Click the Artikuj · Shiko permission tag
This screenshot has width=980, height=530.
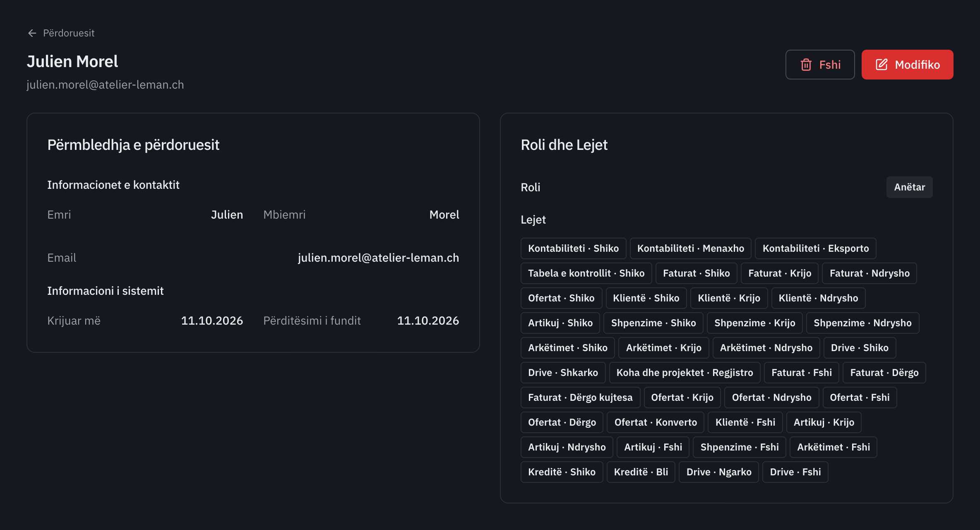(x=560, y=323)
